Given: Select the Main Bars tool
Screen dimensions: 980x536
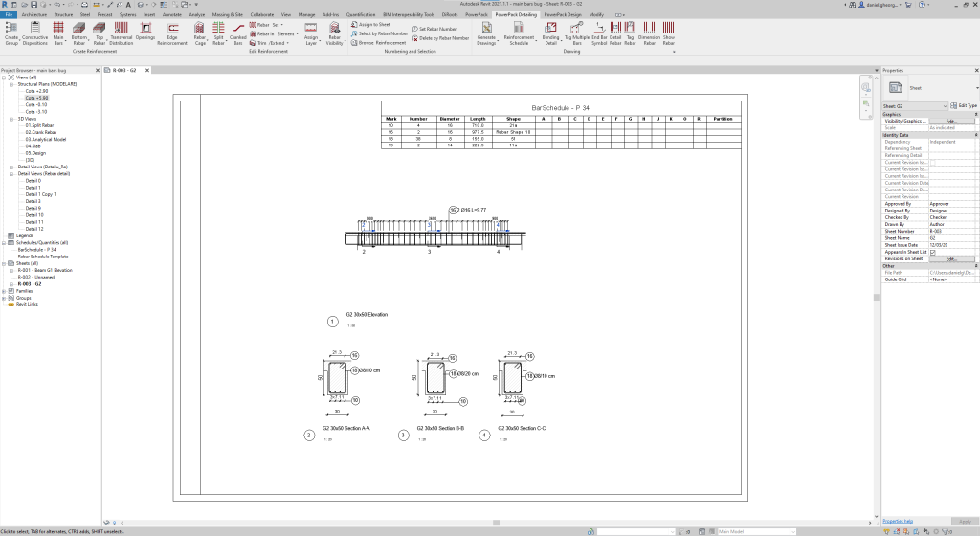Looking at the screenshot, I should point(58,33).
